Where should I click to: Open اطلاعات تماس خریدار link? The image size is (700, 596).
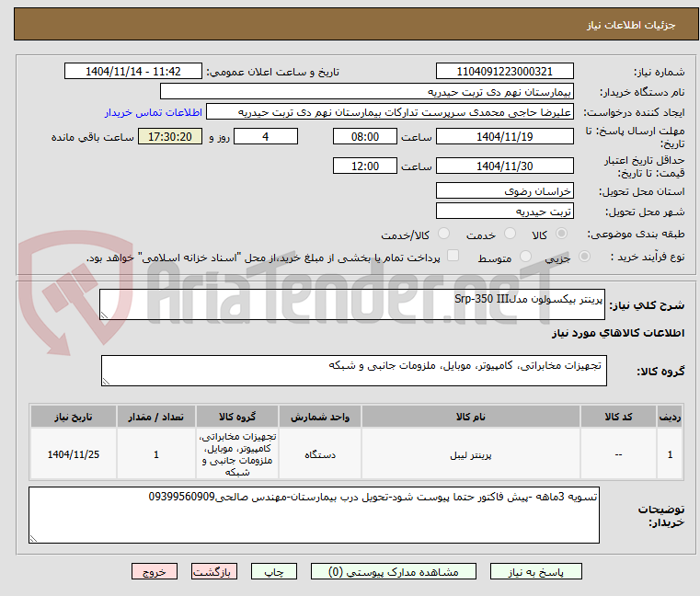(154, 112)
